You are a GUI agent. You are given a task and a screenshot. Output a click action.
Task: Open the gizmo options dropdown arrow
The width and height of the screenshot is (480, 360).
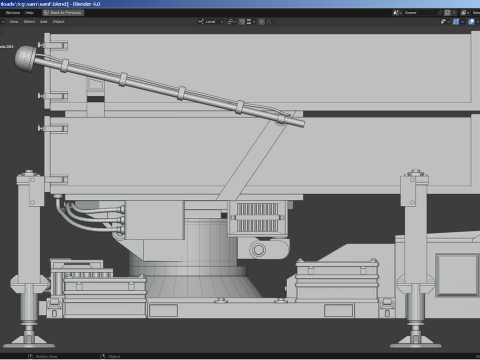[x=462, y=22]
